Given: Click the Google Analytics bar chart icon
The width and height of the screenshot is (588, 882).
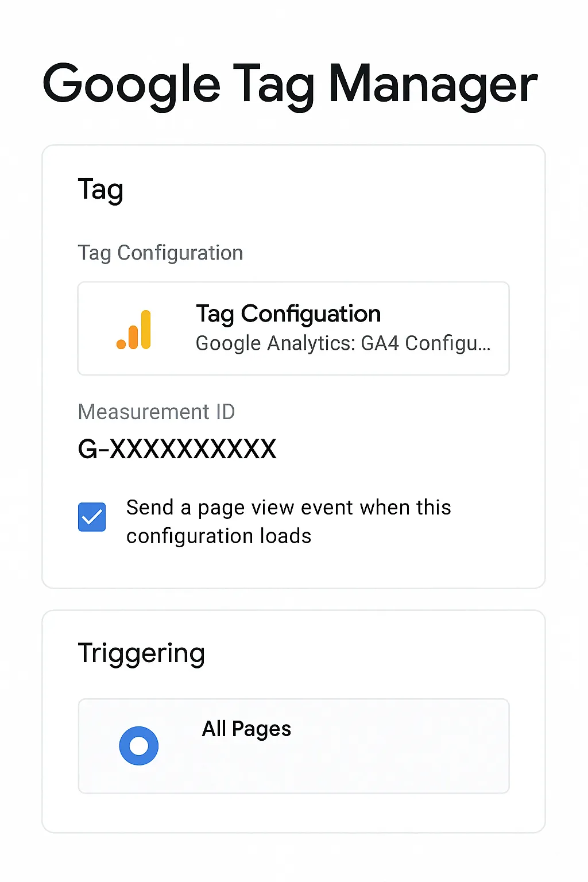Looking at the screenshot, I should (134, 330).
